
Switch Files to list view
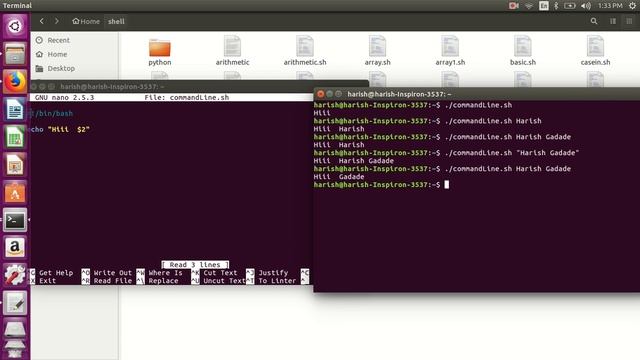point(613,21)
